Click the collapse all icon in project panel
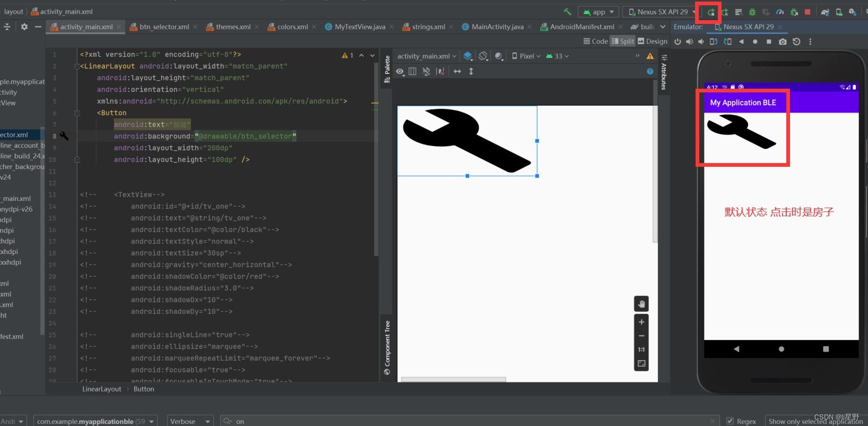The width and height of the screenshot is (868, 426). pyautogui.click(x=7, y=27)
